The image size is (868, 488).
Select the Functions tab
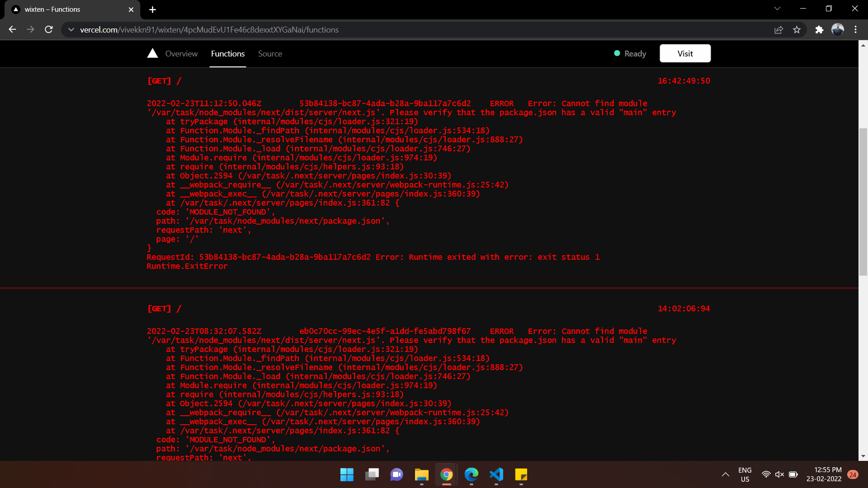click(x=228, y=53)
